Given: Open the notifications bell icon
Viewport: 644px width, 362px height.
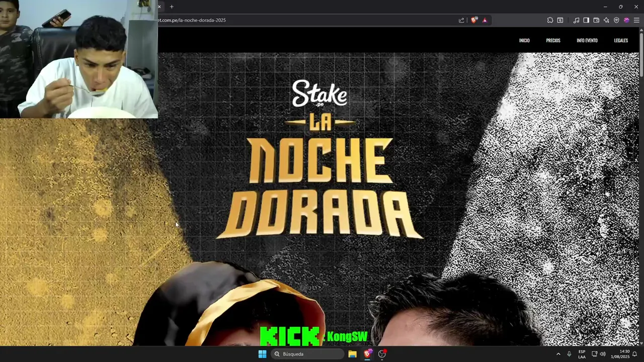Looking at the screenshot, I should tap(635, 354).
